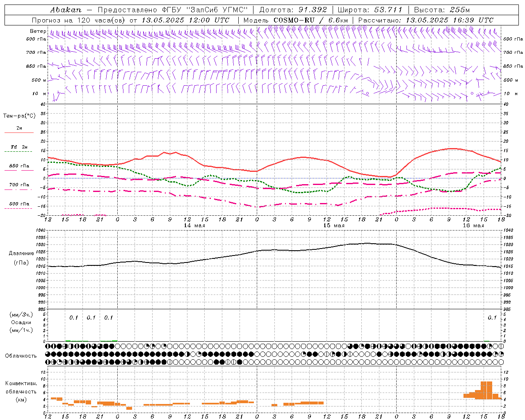Viewport: 525px width, 420px height.
Task: Click the "2м" temperature legend entry
Action: pos(19,128)
